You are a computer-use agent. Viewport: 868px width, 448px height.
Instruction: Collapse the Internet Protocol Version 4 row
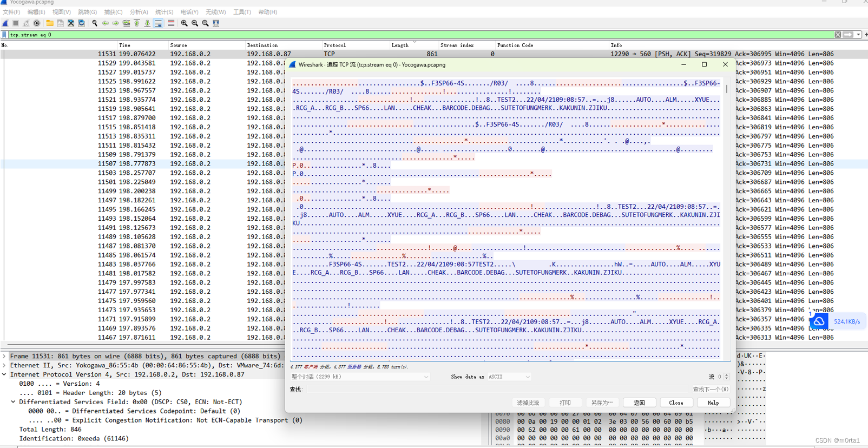click(4, 374)
